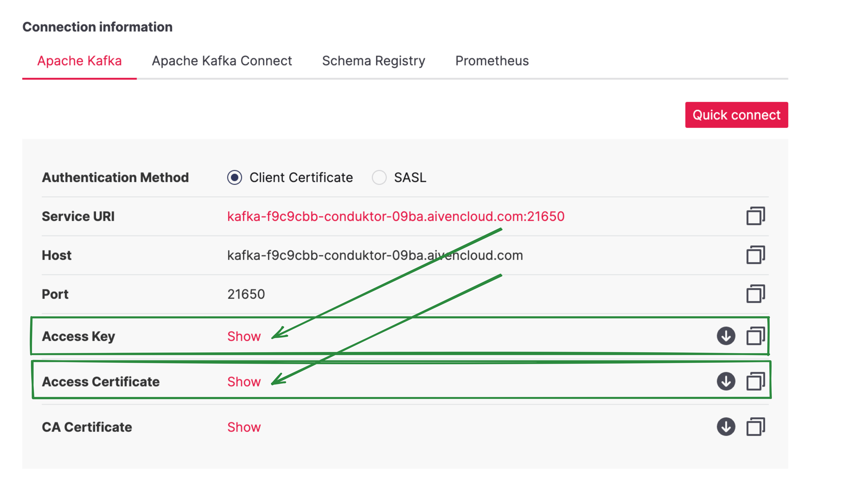Click the Service URI kafka link

(x=395, y=216)
